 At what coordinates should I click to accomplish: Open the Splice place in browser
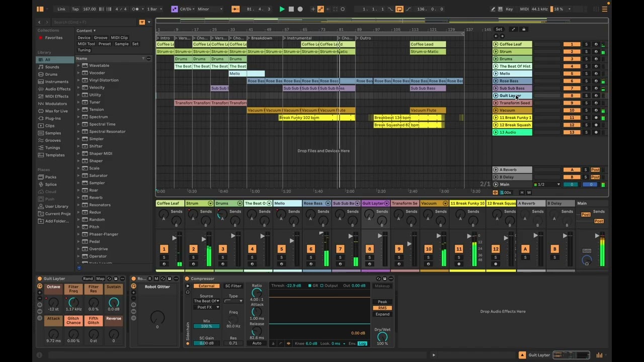point(51,185)
